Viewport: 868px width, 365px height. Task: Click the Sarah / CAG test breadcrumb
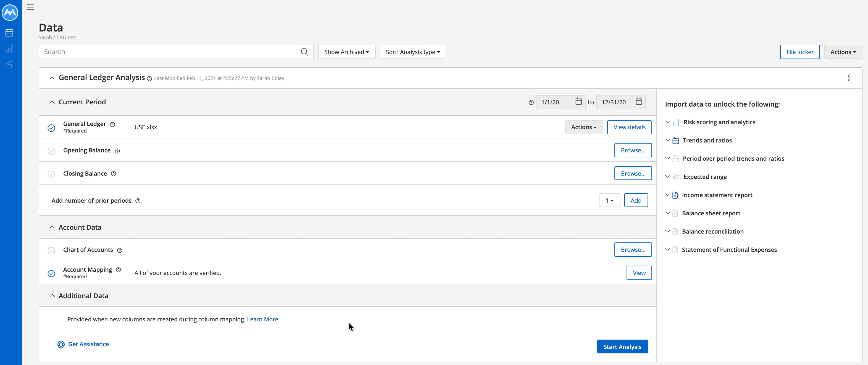click(x=57, y=37)
